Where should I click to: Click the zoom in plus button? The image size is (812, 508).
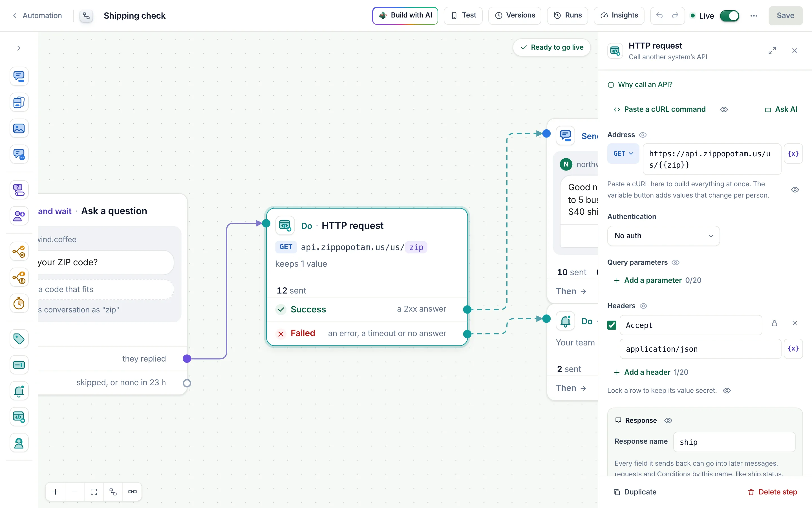click(56, 492)
